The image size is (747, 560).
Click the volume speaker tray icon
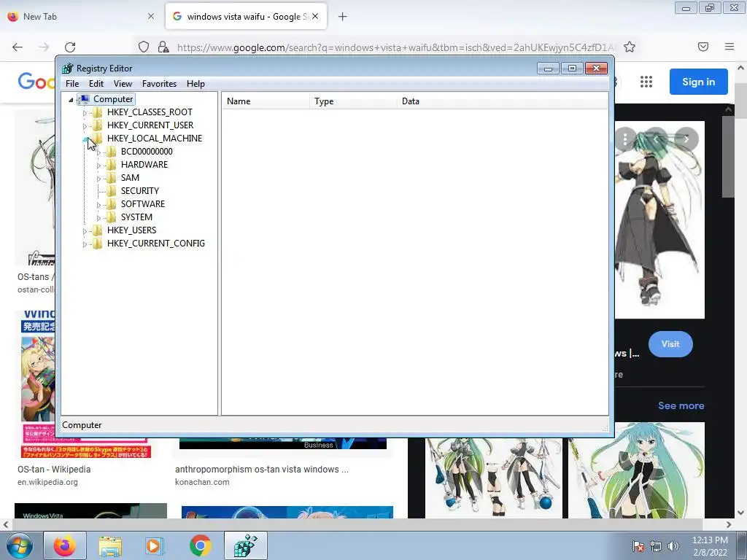(x=673, y=546)
